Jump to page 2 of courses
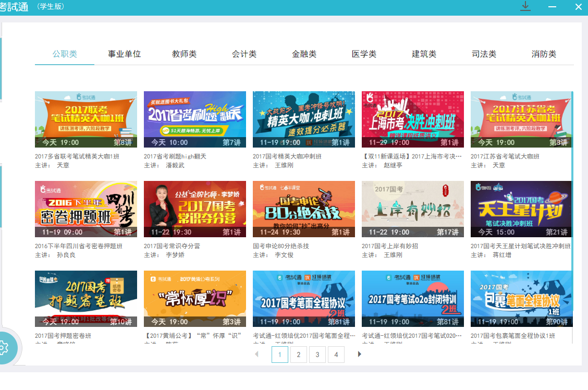The image size is (588, 390). coord(298,355)
